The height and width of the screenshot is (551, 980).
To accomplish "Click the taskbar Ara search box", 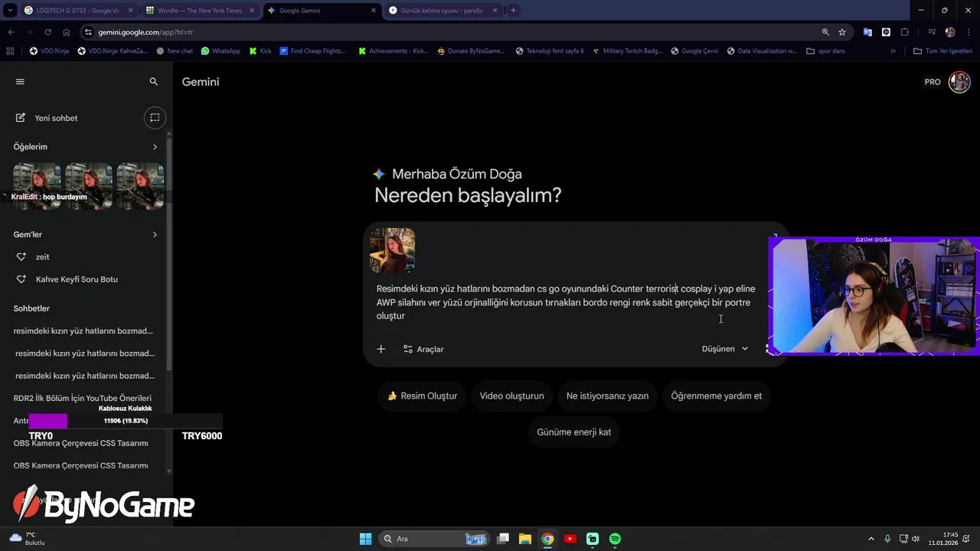I will (x=435, y=539).
